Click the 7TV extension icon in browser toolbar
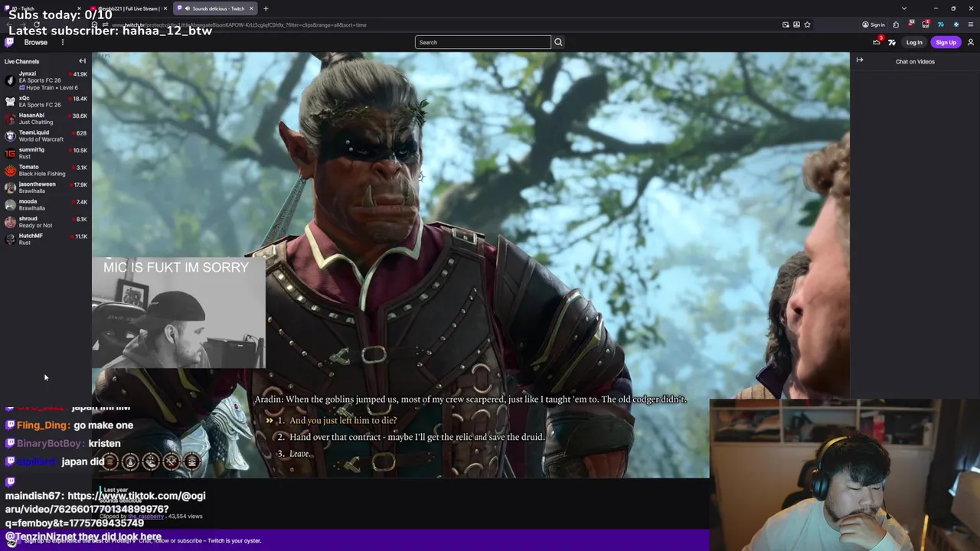 [x=941, y=24]
